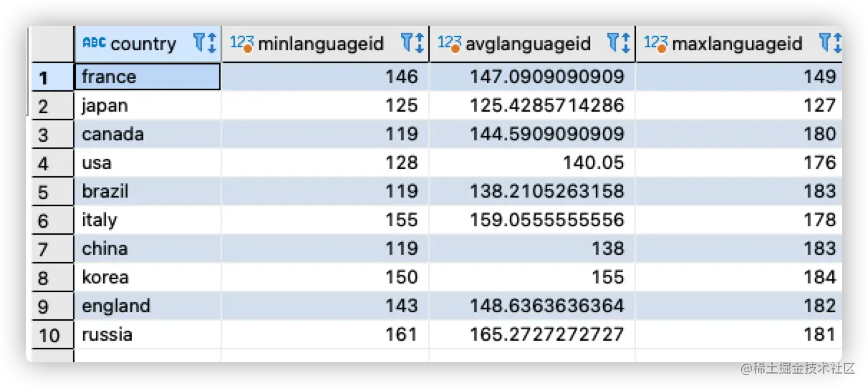Open filter/sort icon in avglanguageid column header
Image resolution: width=868 pixels, height=388 pixels.
[x=619, y=43]
